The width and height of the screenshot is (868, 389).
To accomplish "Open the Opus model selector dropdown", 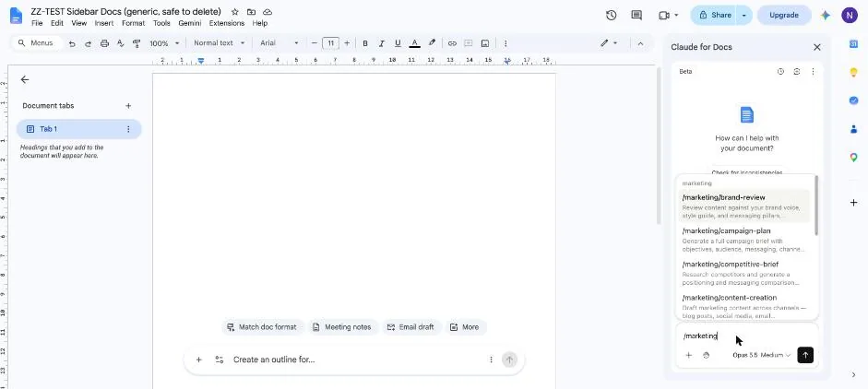I will click(x=762, y=355).
